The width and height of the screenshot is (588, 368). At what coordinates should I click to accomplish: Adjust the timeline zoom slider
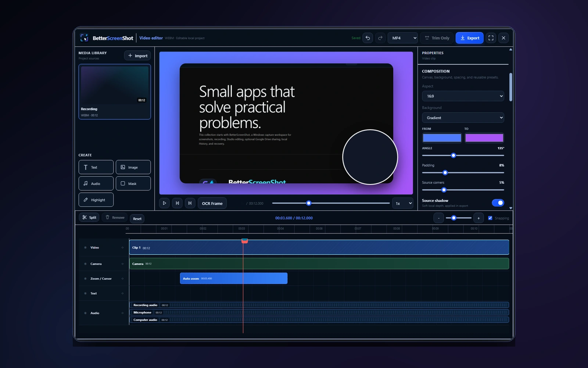pyautogui.click(x=458, y=218)
